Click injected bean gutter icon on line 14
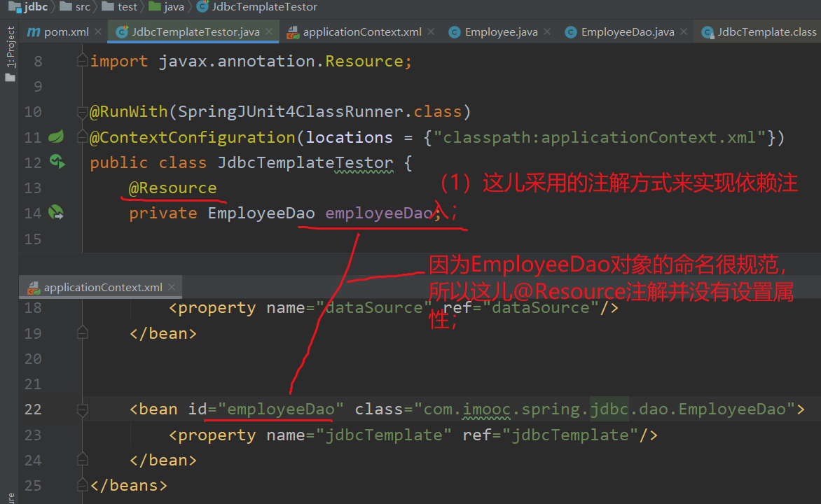The height and width of the screenshot is (504, 821). coord(56,213)
